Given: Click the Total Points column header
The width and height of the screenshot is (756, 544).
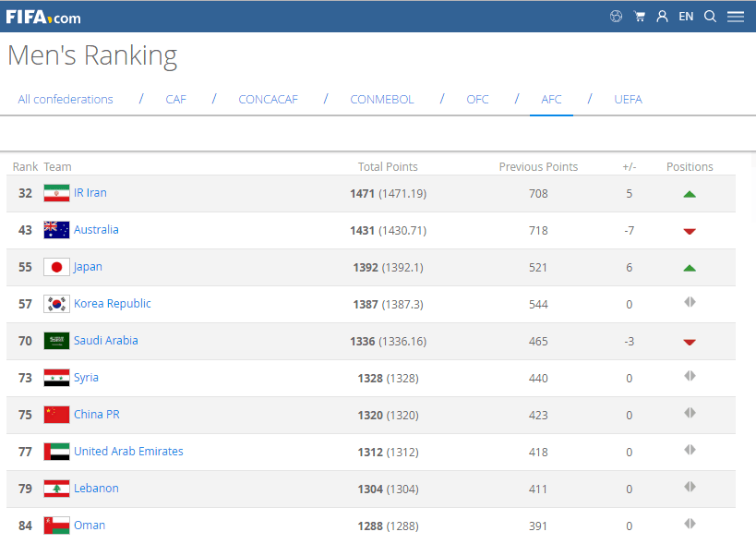Looking at the screenshot, I should [x=388, y=167].
